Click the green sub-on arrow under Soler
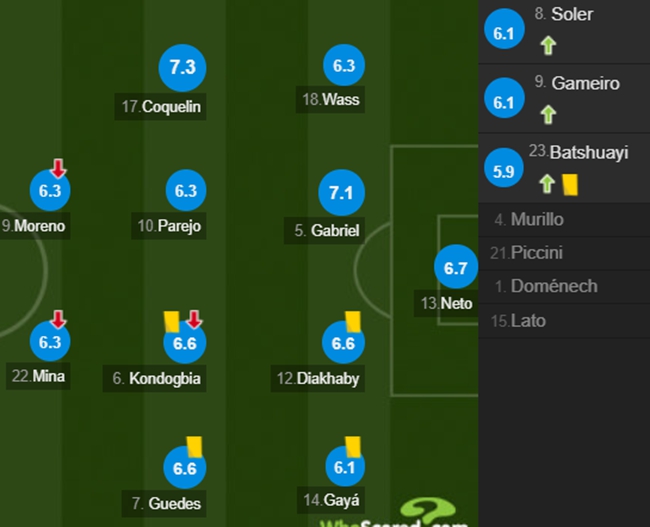The height and width of the screenshot is (527, 650). (x=548, y=45)
